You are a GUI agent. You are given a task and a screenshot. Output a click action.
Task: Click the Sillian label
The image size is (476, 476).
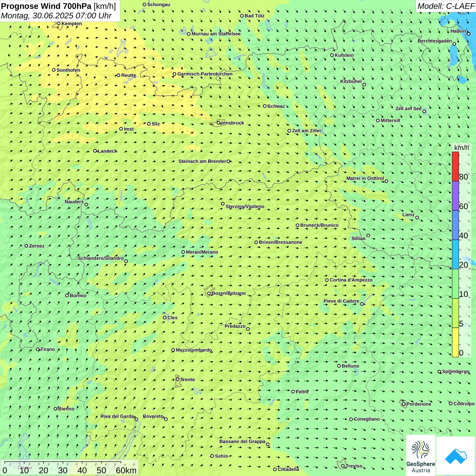(358, 238)
